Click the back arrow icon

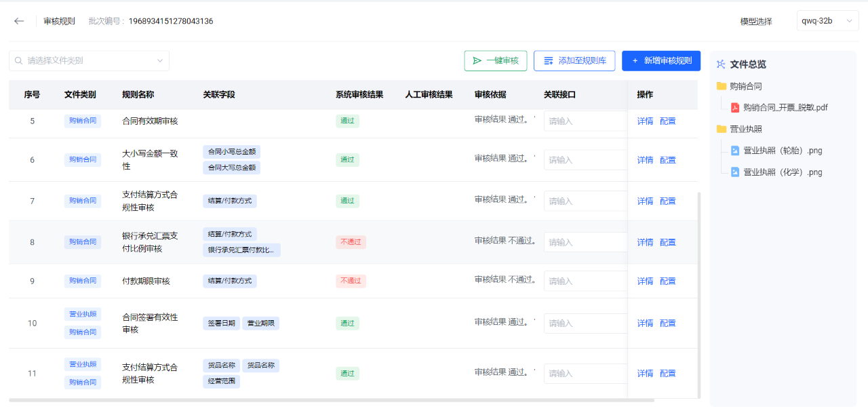pos(19,21)
